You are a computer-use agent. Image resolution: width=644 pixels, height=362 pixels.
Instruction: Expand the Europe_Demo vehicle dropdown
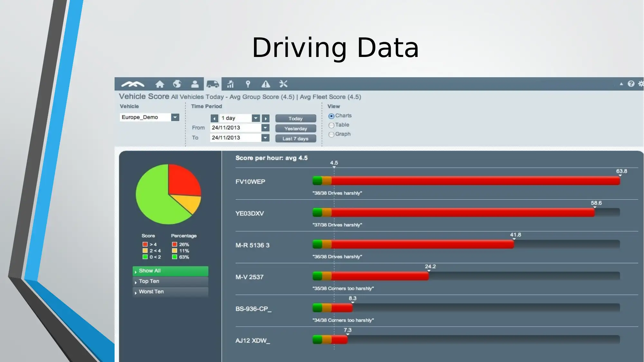tap(175, 117)
